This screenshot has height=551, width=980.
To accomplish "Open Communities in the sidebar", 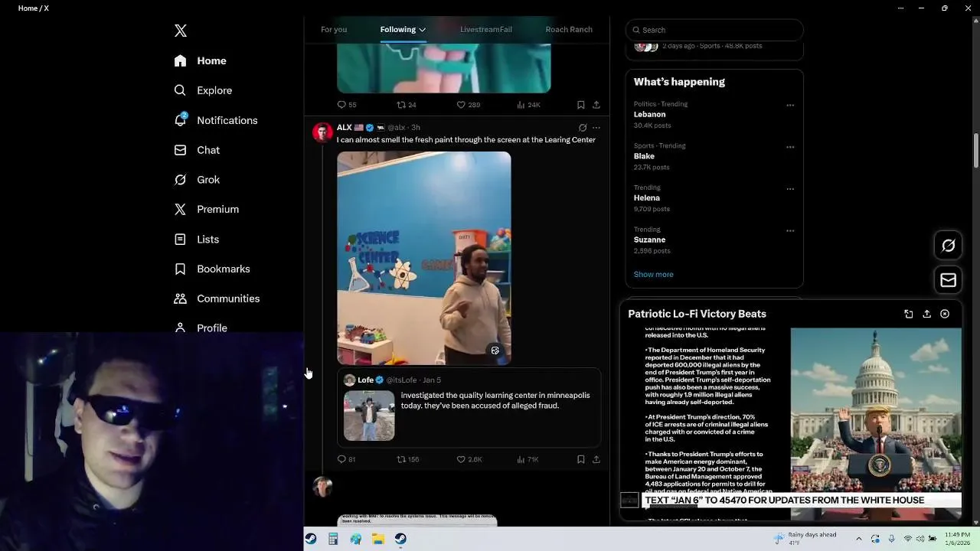I will (217, 298).
